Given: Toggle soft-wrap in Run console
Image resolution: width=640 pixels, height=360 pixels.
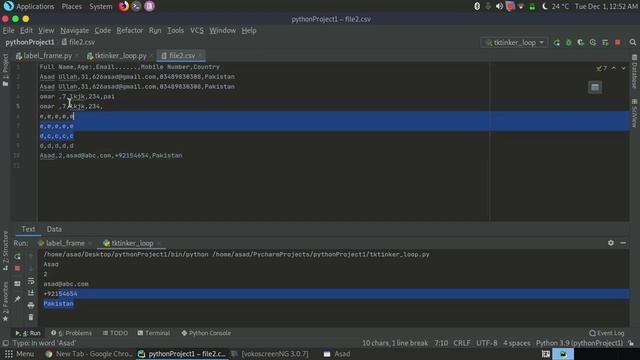Looking at the screenshot, I should tap(31, 281).
